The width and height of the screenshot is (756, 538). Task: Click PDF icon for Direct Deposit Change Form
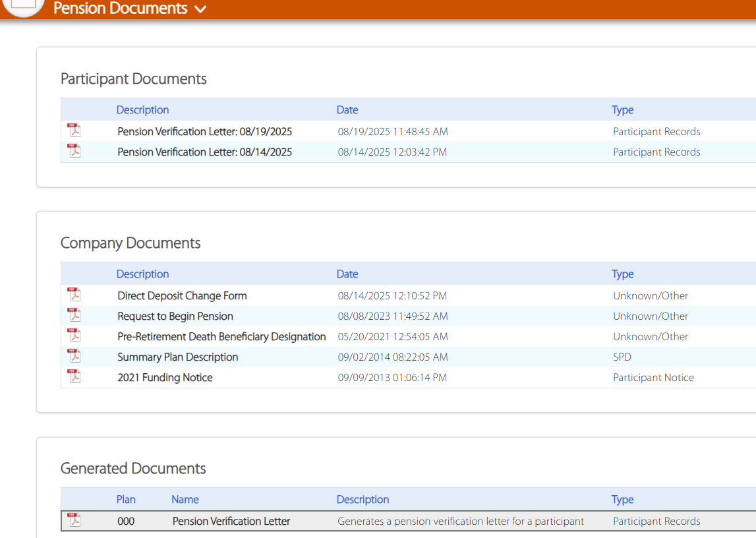[x=74, y=294]
